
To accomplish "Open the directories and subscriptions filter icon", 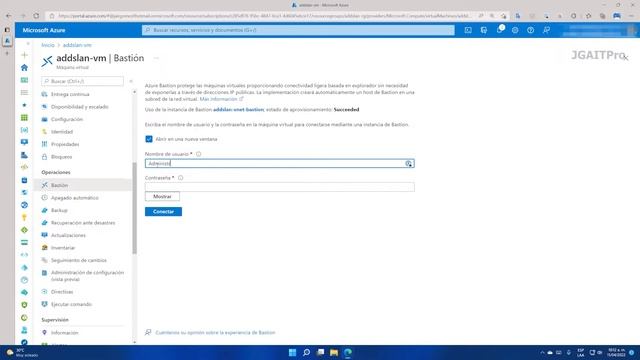I will (484, 30).
